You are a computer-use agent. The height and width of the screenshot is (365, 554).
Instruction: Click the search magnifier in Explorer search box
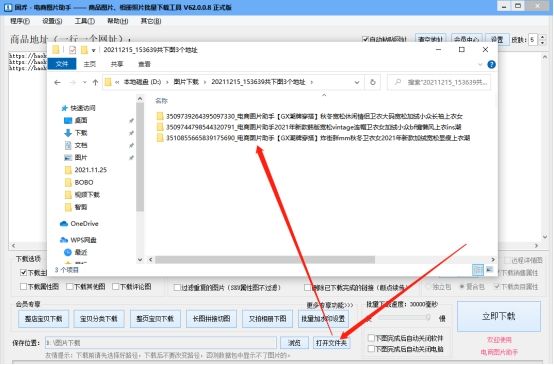tap(398, 82)
